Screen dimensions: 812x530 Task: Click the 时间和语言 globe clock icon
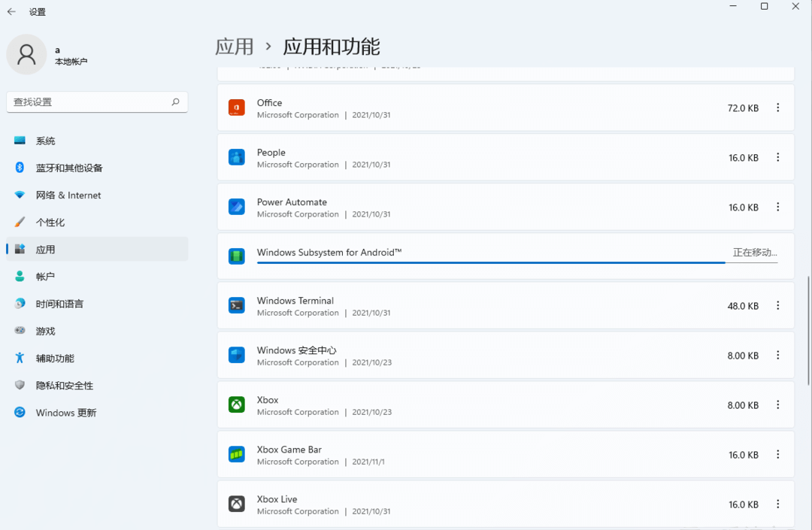click(20, 303)
